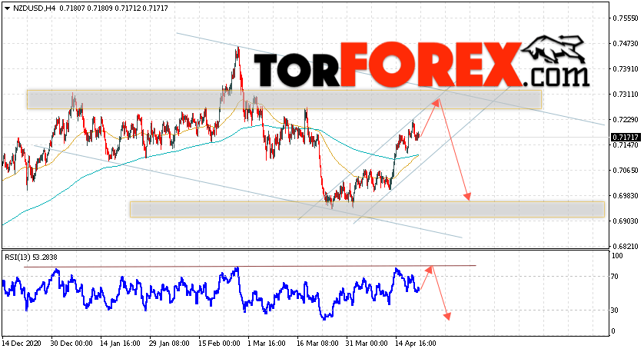The width and height of the screenshot is (644, 352).
Task: Click the NZDUSD,H4 symbol label
Action: click(35, 8)
